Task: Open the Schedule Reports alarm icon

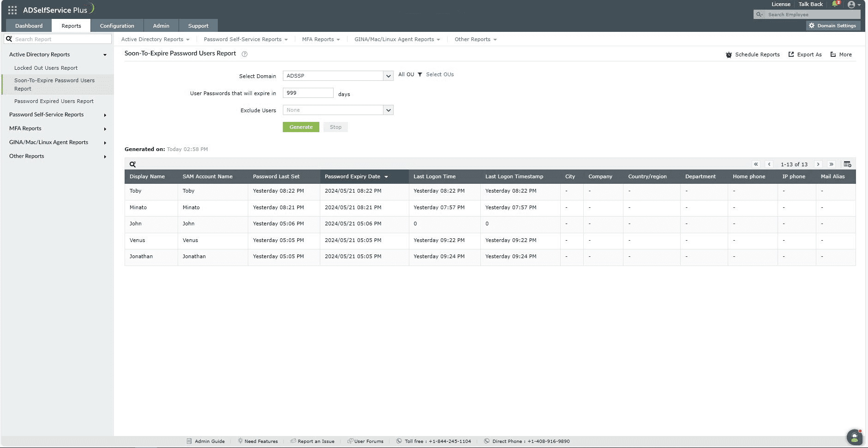Action: coord(729,54)
